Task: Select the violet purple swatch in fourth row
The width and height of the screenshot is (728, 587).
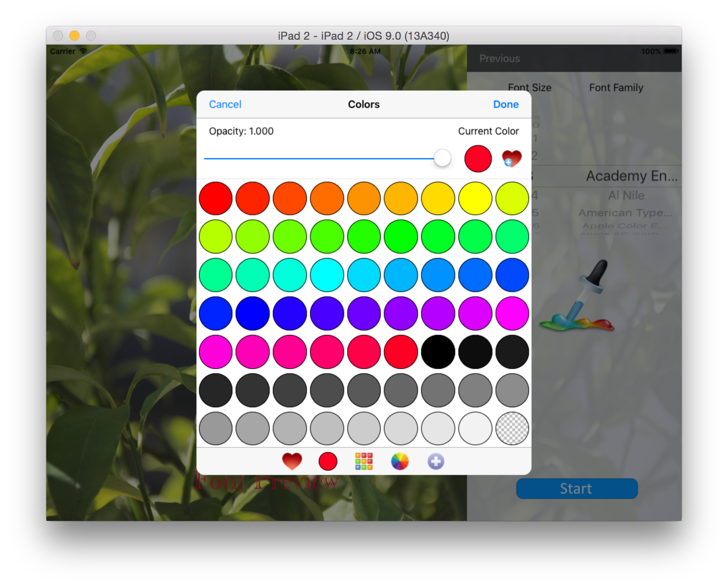Action: click(x=401, y=313)
